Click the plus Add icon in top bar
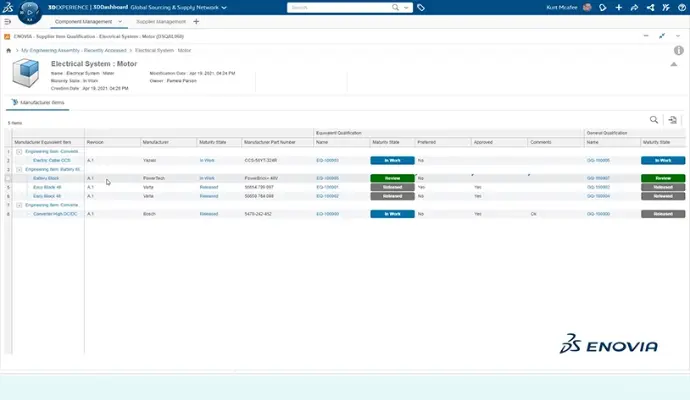 (618, 7)
